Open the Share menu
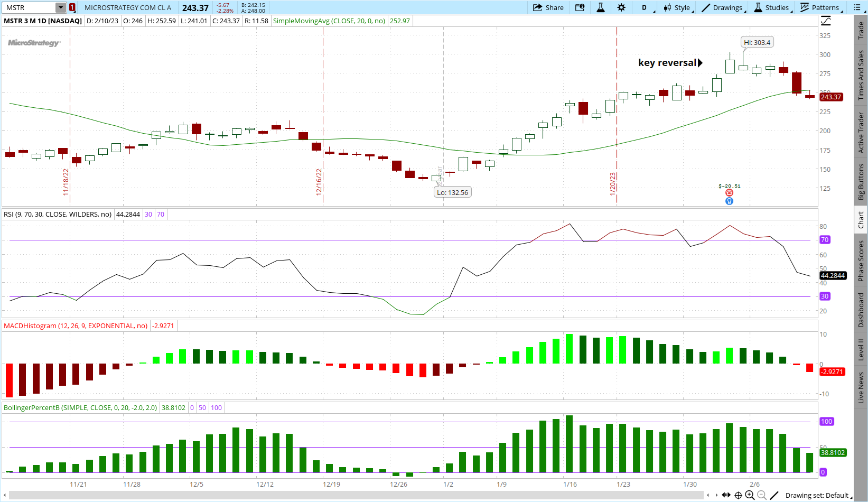 point(548,7)
